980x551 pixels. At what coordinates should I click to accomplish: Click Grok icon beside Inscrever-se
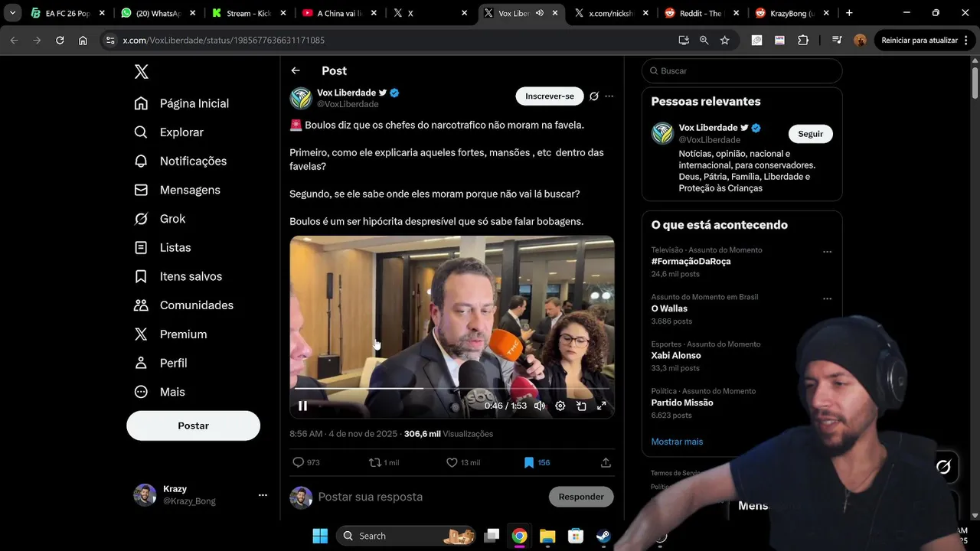(x=594, y=96)
